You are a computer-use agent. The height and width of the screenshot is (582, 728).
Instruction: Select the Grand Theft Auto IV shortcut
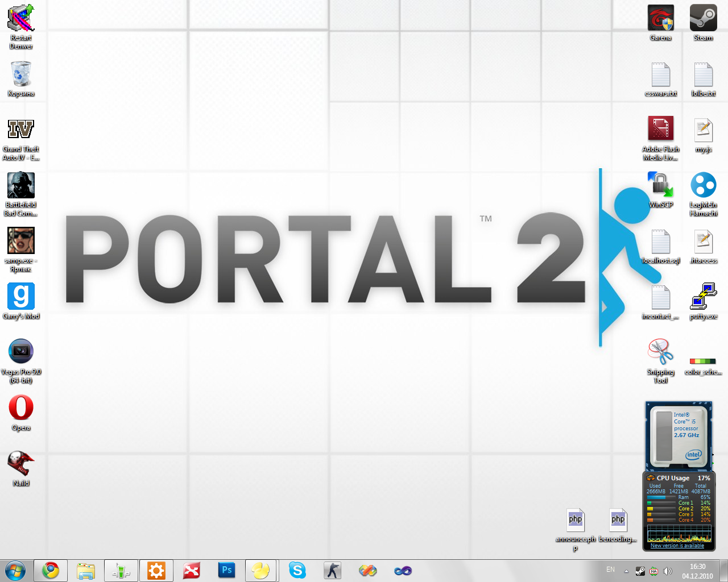(21, 139)
